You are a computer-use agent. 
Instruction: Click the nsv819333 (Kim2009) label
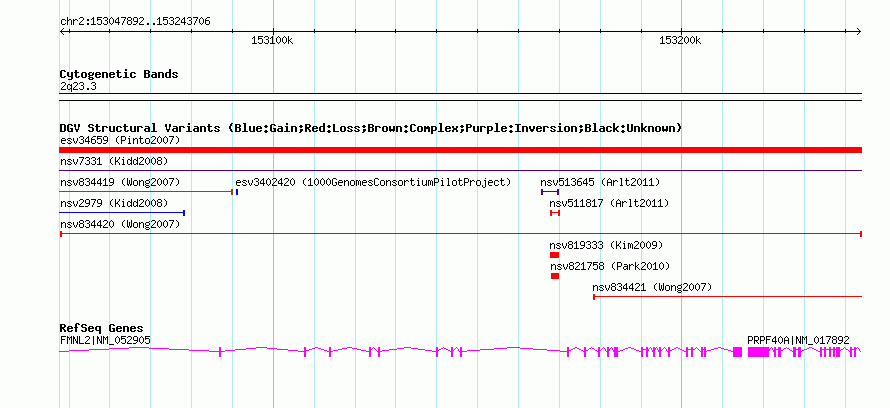point(606,245)
